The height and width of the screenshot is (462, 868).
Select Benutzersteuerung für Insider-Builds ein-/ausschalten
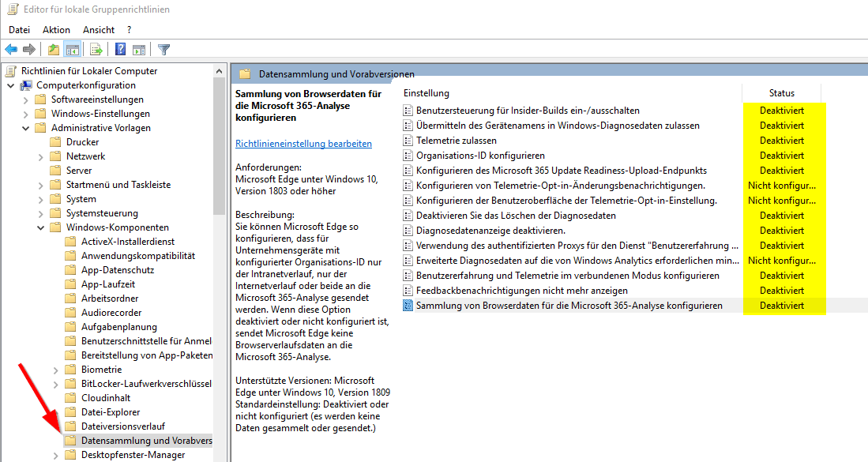coord(528,111)
